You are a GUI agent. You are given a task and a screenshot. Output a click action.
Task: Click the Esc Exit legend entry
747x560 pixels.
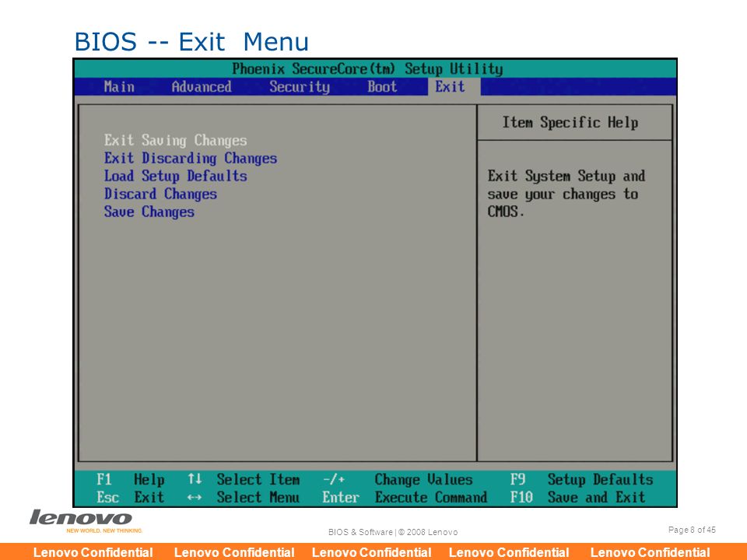click(131, 498)
